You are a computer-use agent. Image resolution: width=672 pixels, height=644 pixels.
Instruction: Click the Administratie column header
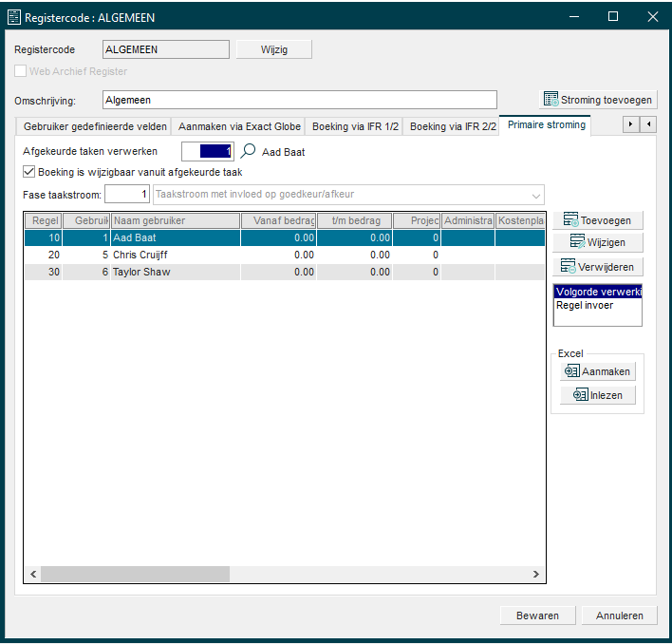click(x=468, y=220)
